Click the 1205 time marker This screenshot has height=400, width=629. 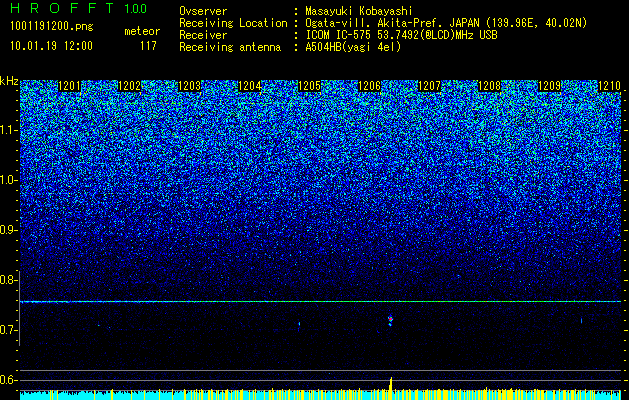point(309,86)
